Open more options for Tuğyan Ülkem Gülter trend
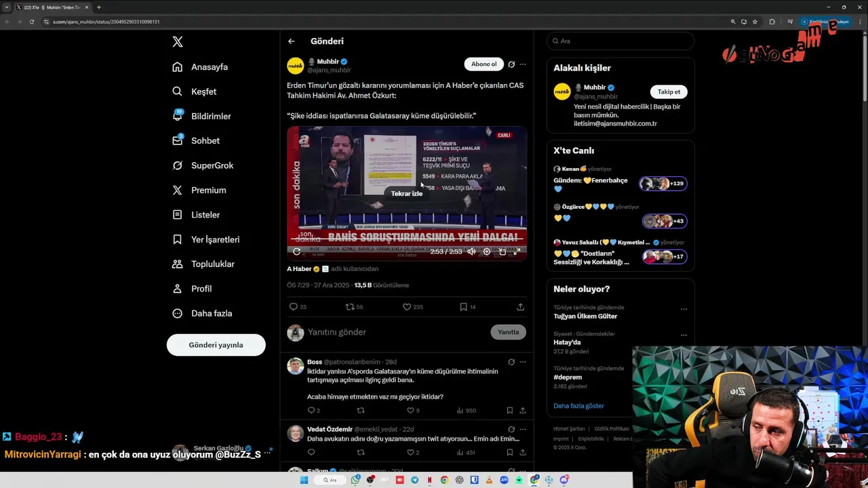 684,309
